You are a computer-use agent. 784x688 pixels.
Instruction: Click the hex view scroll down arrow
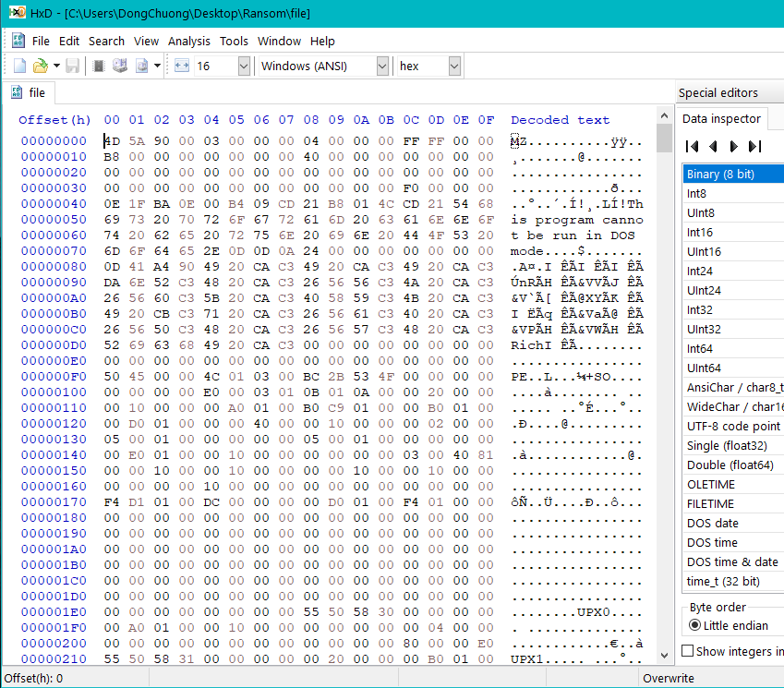pos(664,655)
